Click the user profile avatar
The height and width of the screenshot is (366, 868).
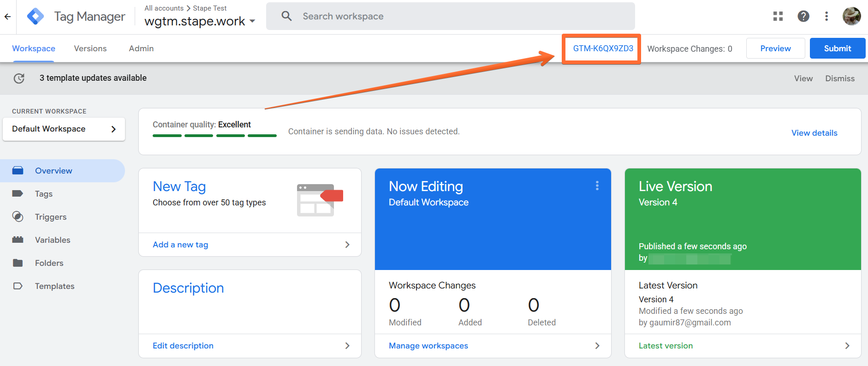tap(851, 16)
